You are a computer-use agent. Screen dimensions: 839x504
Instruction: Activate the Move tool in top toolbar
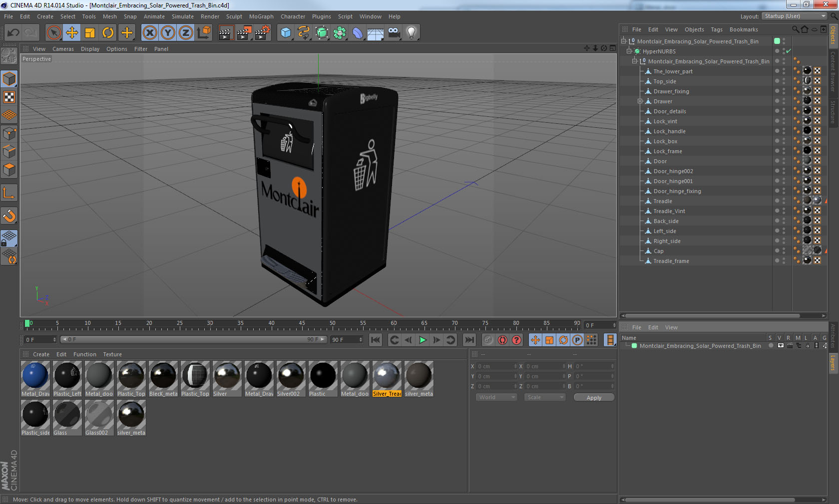coord(72,33)
